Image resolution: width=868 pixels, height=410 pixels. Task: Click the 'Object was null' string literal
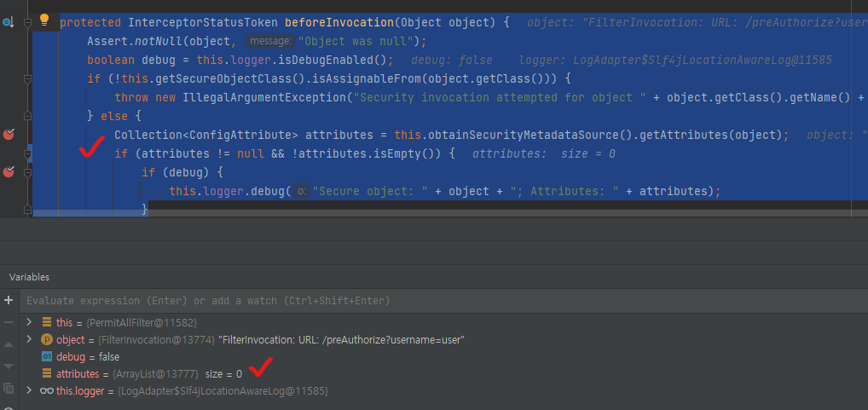[357, 41]
